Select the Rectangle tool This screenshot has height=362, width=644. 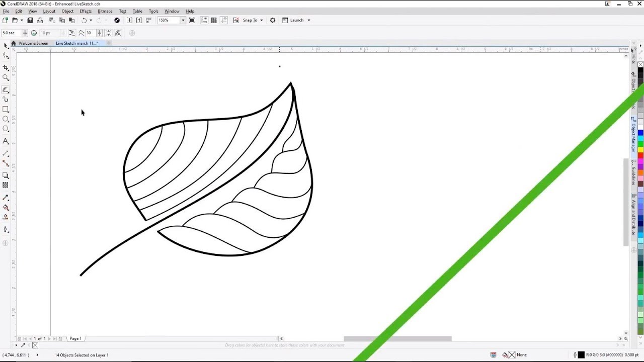coord(6,109)
